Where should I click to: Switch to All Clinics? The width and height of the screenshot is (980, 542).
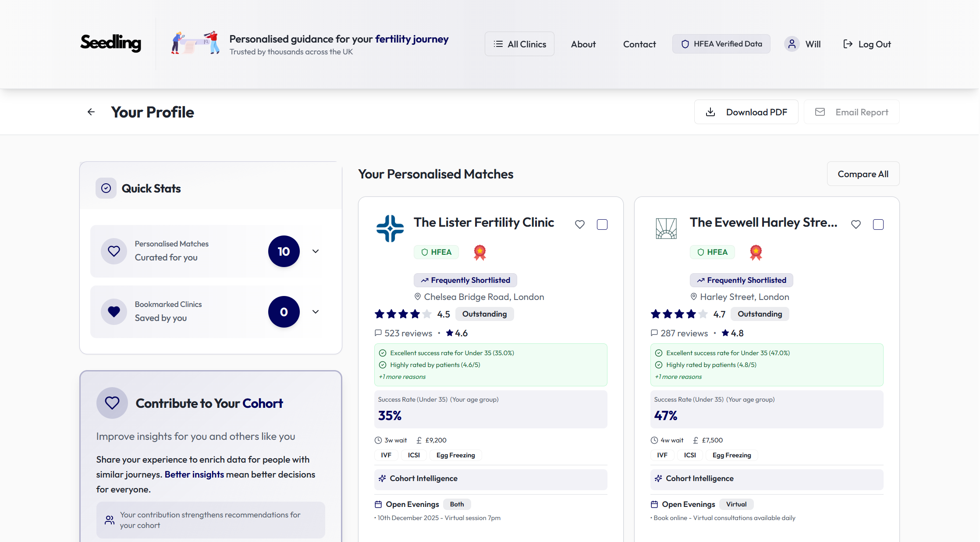519,44
